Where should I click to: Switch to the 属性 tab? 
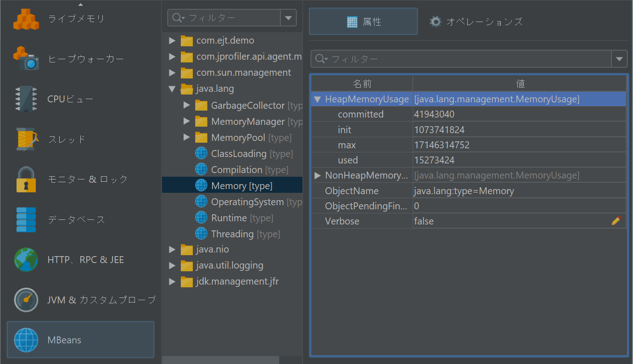point(363,22)
